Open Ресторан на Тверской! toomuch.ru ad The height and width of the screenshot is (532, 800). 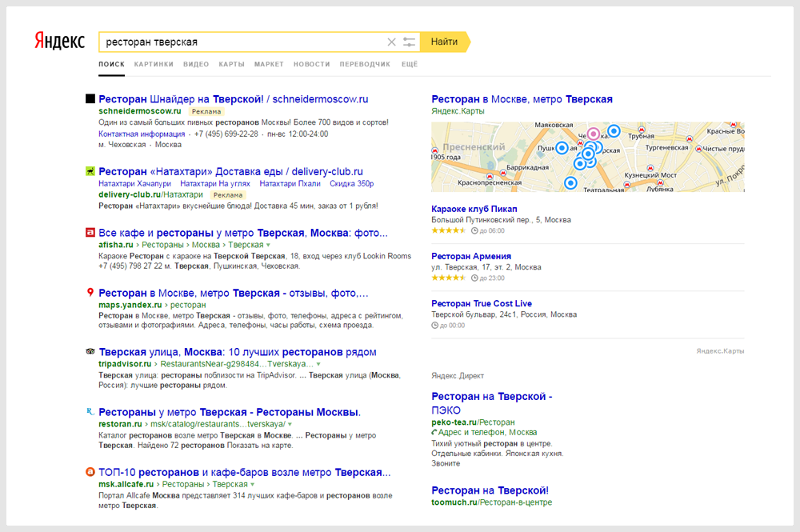point(490,490)
